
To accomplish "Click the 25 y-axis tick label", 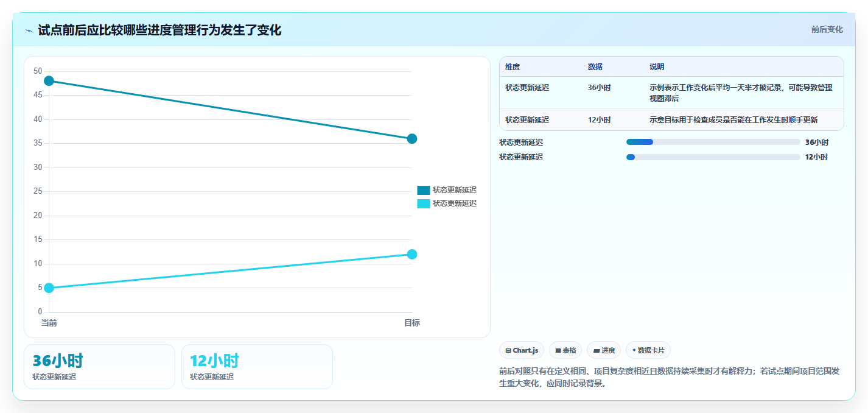I will 38,191.
